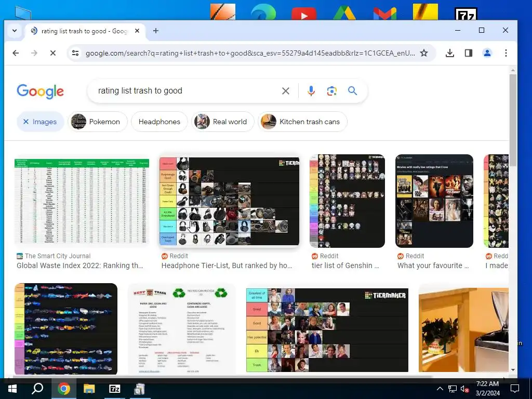
Task: Open the Chrome downloads icon
Action: (449, 53)
